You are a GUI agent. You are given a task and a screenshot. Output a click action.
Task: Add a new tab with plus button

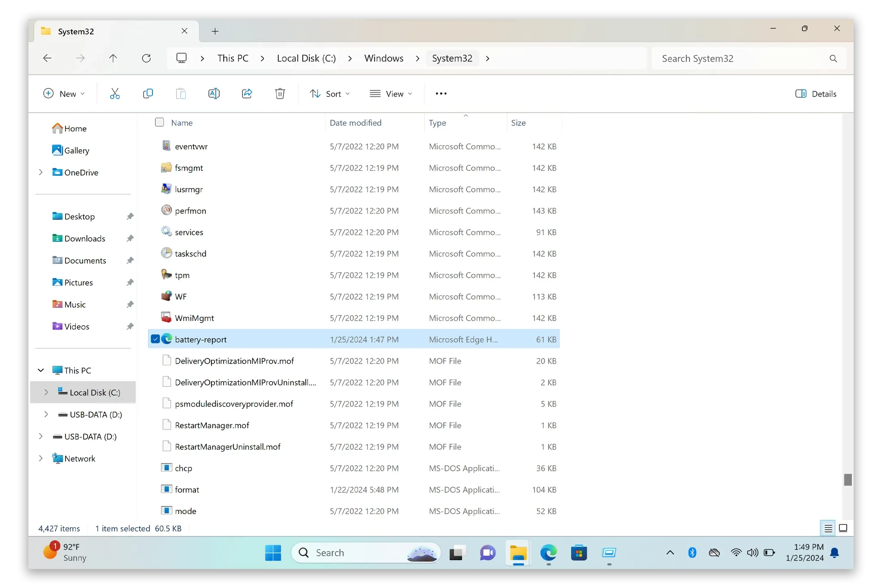click(x=215, y=31)
